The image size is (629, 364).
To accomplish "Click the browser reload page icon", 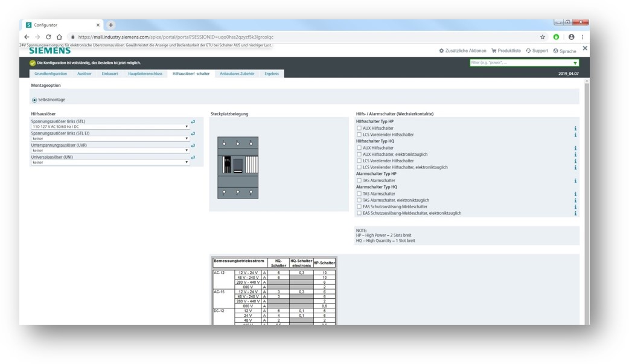I will click(x=48, y=37).
